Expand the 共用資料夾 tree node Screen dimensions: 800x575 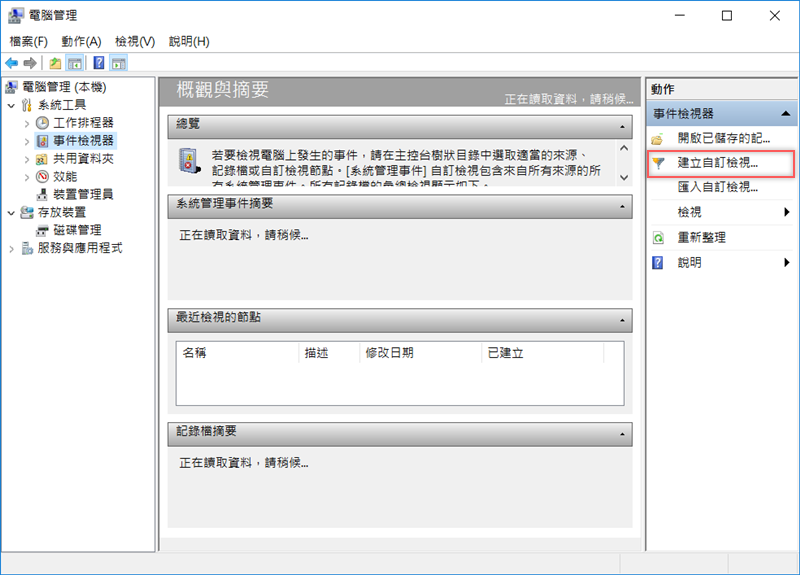(27, 160)
